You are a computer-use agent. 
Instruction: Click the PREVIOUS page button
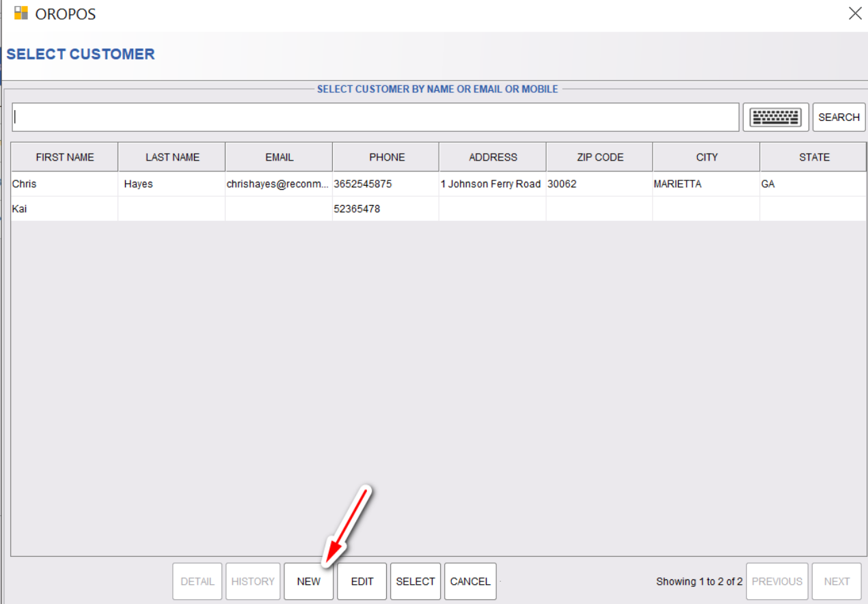(x=777, y=581)
